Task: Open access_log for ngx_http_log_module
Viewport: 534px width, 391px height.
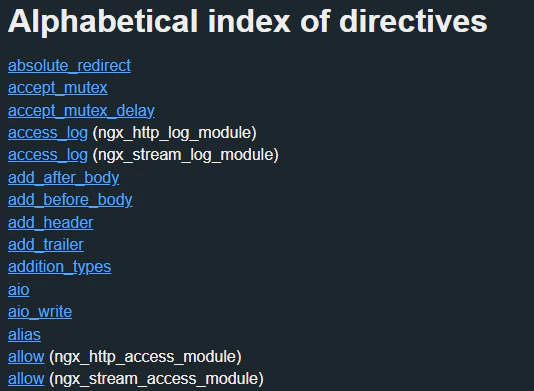Action: (x=48, y=133)
